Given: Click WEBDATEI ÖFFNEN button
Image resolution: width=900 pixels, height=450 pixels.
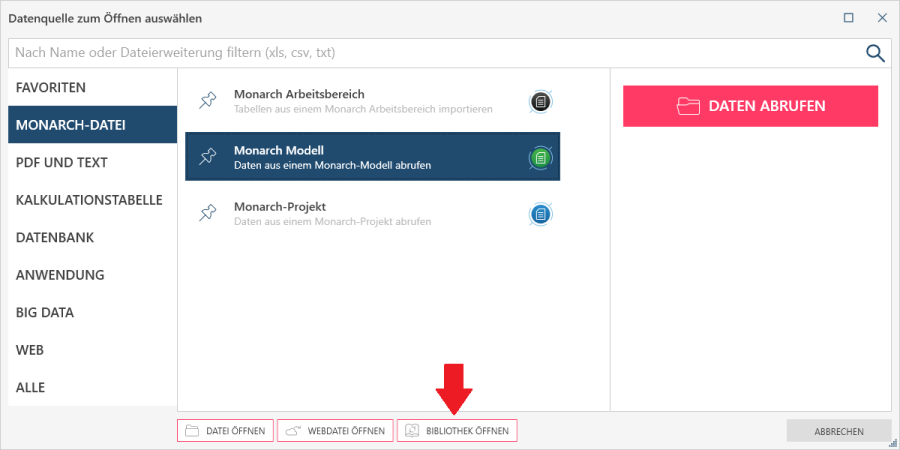Looking at the screenshot, I should tap(335, 431).
